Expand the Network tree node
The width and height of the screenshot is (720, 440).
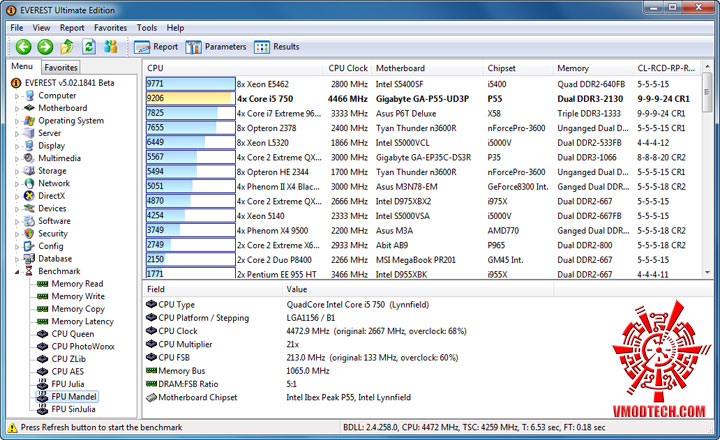(17, 184)
